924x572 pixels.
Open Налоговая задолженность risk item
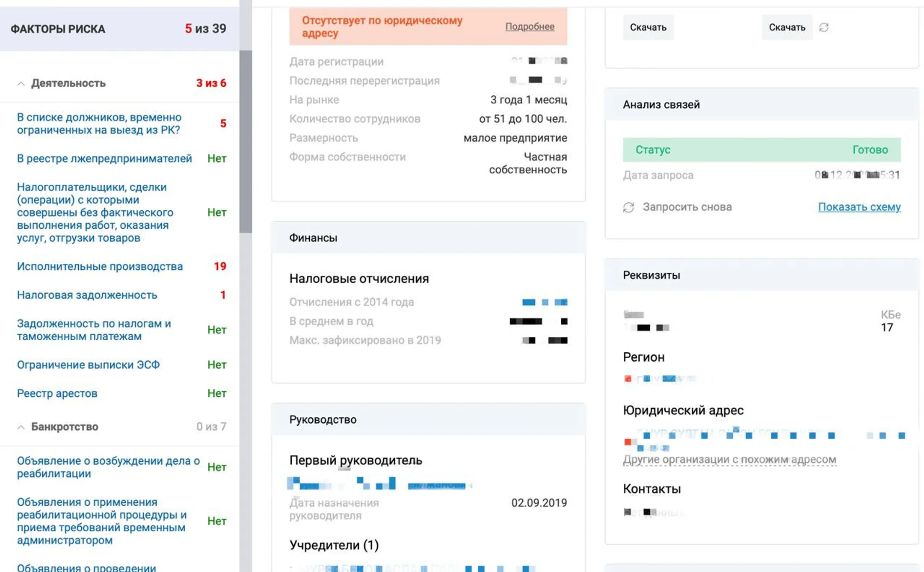(87, 295)
